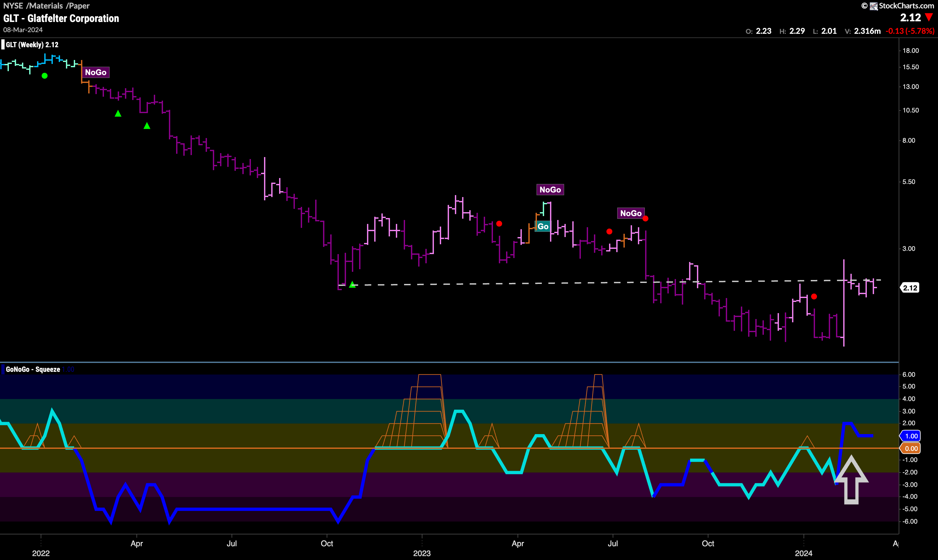Click the 3.00 price axis label
Image resolution: width=938 pixels, height=560 pixels.
coord(908,249)
